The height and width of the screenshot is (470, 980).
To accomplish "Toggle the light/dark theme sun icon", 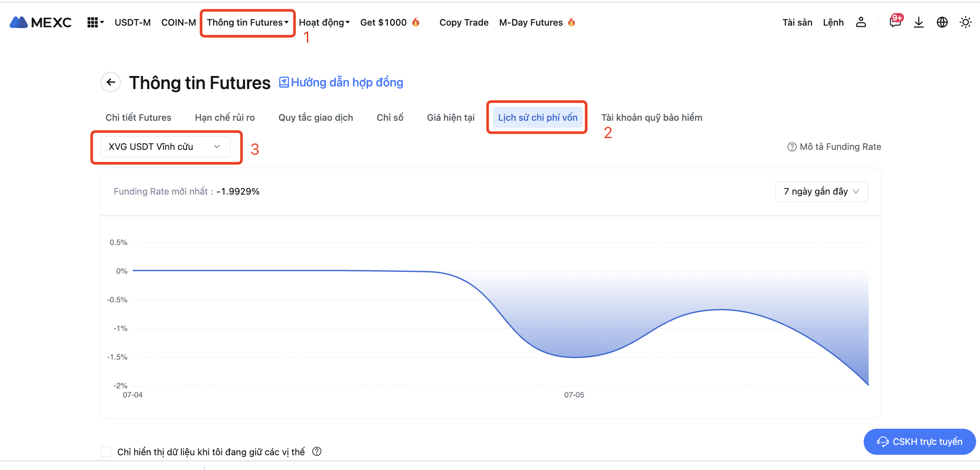I will (965, 22).
